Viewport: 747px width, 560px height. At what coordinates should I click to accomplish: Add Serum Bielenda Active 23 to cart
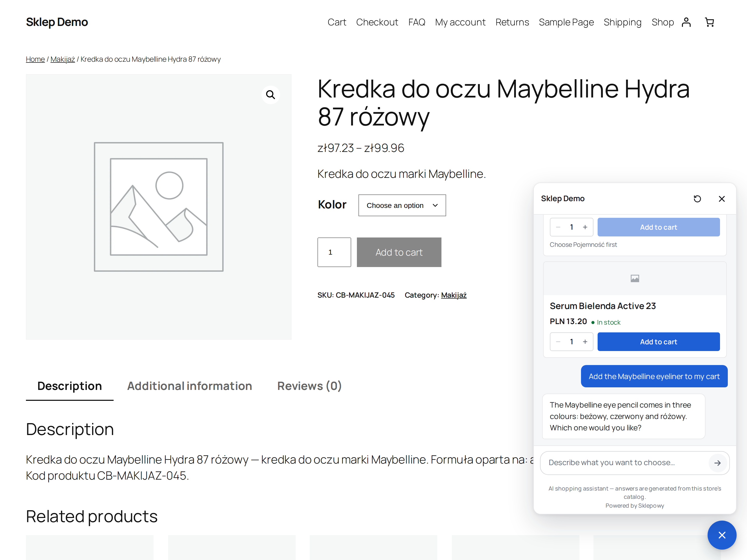pos(659,342)
